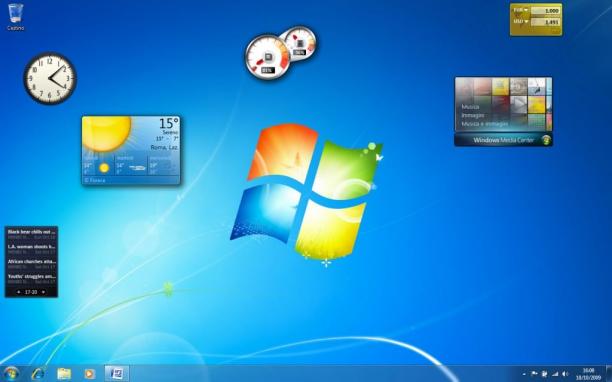The image size is (612, 382).
Task: Select Immagini in Media Center gadget
Action: click(473, 115)
